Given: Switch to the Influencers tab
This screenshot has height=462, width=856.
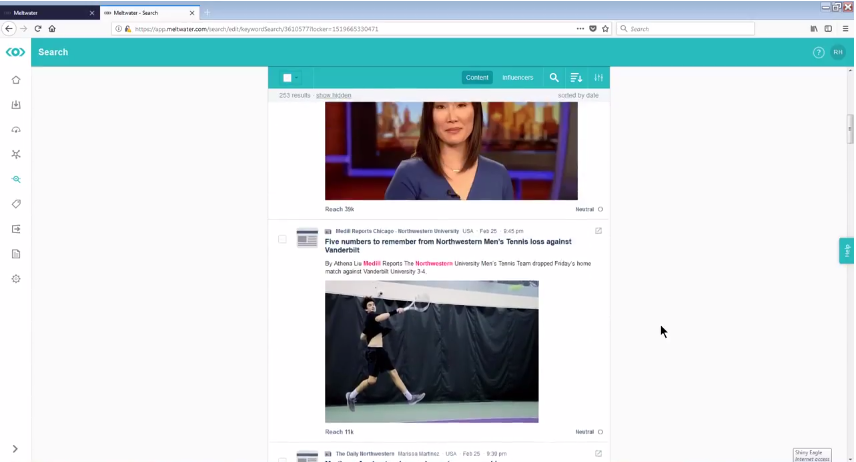Looking at the screenshot, I should click(517, 78).
